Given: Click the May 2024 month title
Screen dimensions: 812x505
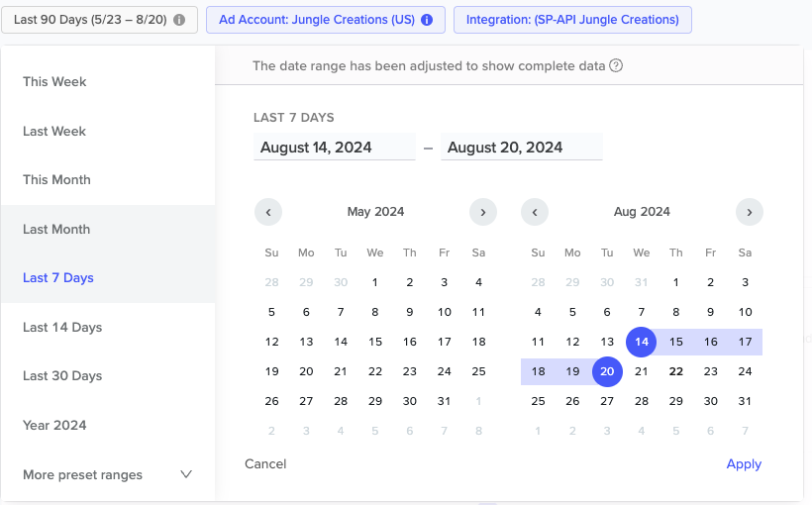Looking at the screenshot, I should pos(375,212).
